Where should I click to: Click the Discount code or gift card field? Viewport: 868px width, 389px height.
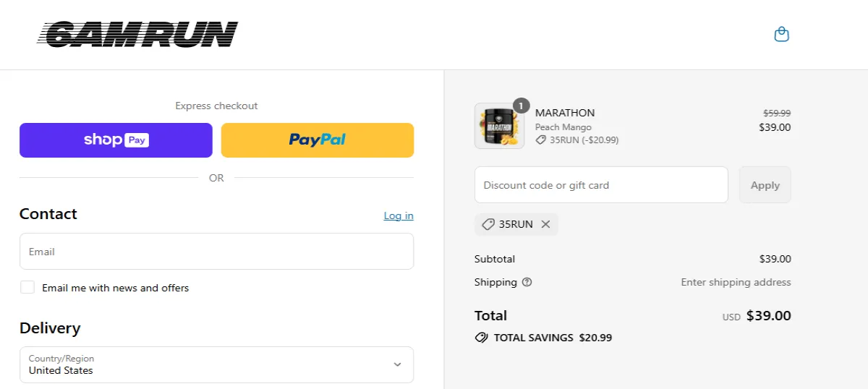pos(601,185)
